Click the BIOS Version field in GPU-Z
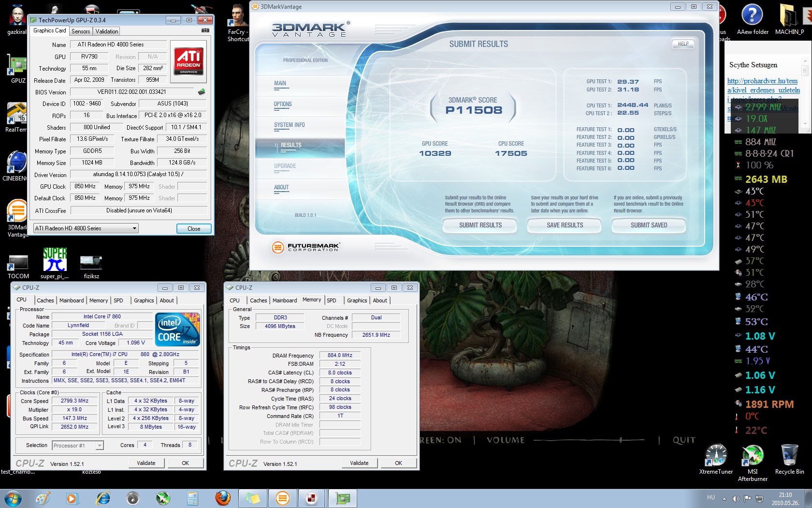 pos(131,92)
